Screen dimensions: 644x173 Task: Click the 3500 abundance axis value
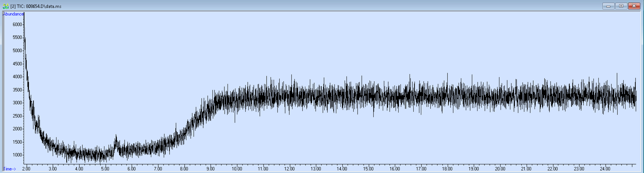coord(17,90)
